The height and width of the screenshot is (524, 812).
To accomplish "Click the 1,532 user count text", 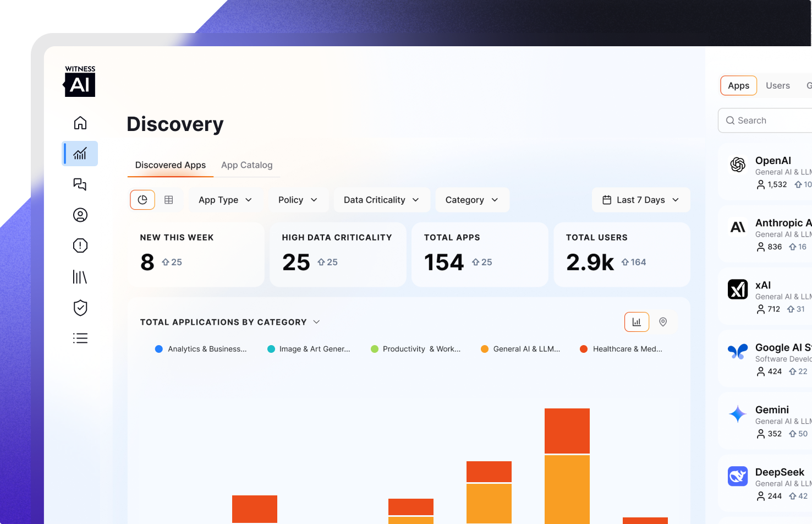I will (777, 185).
